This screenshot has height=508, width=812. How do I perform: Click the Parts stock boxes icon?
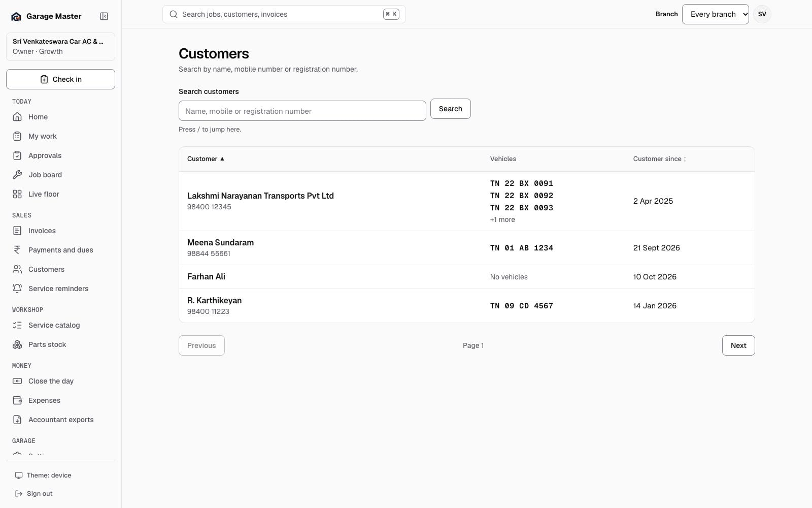coord(17,344)
